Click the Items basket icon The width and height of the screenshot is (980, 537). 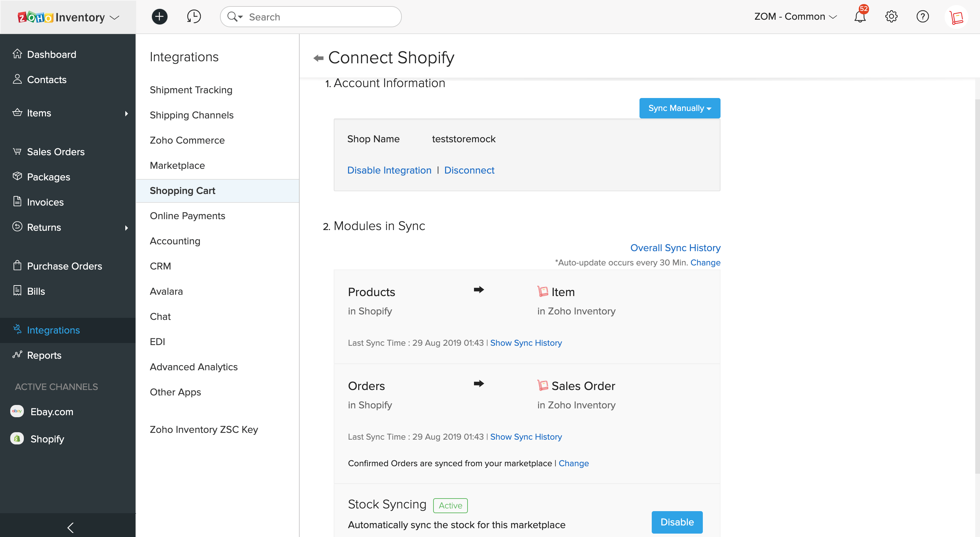(x=17, y=113)
